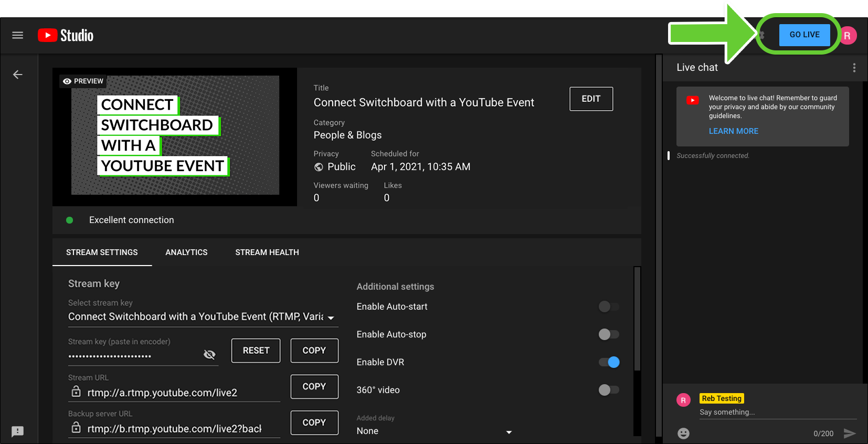The height and width of the screenshot is (444, 868).
Task: Send the chat message with arrow icon
Action: pyautogui.click(x=850, y=433)
